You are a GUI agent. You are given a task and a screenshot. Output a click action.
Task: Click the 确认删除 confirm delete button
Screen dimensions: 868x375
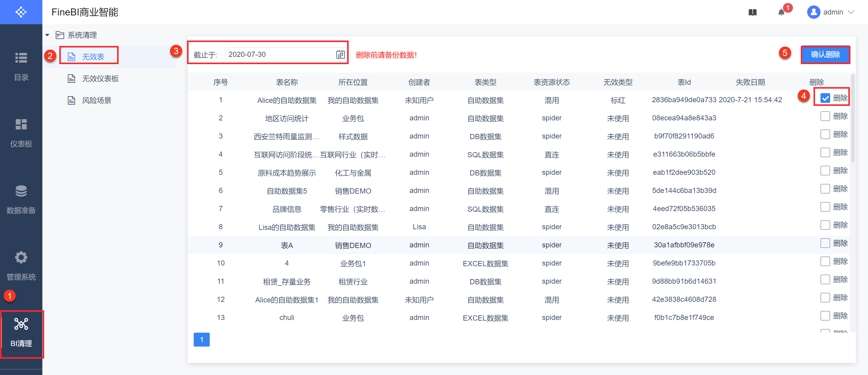click(x=825, y=54)
